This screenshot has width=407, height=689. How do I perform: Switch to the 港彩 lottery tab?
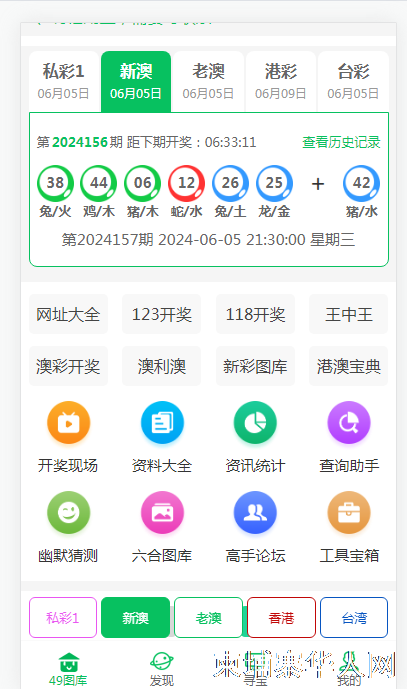point(281,81)
